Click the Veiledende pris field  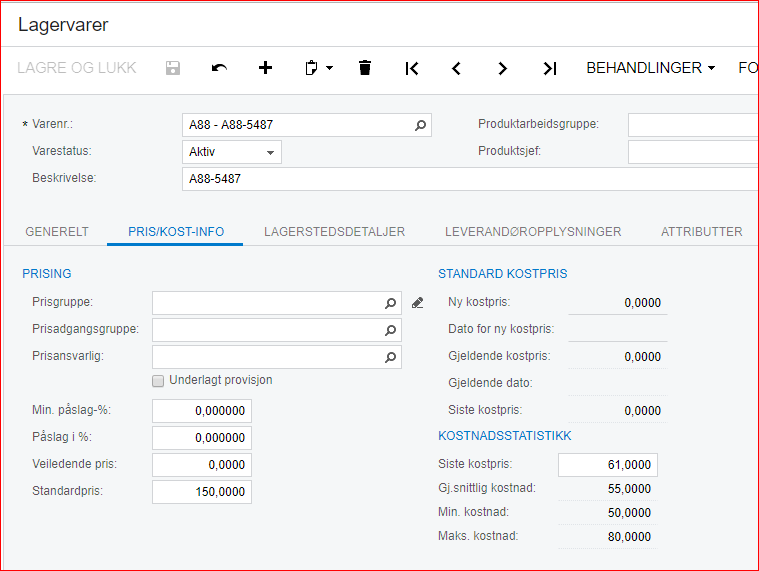click(x=202, y=465)
